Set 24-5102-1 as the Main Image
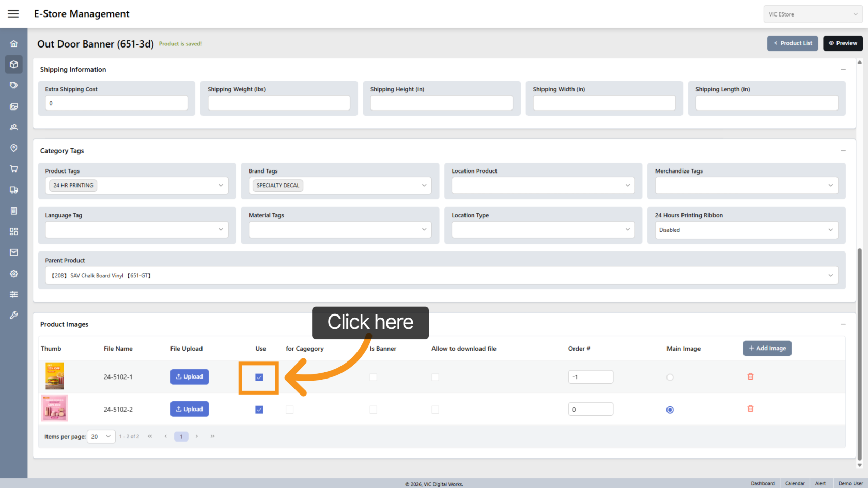Image resolution: width=868 pixels, height=488 pixels. point(670,377)
